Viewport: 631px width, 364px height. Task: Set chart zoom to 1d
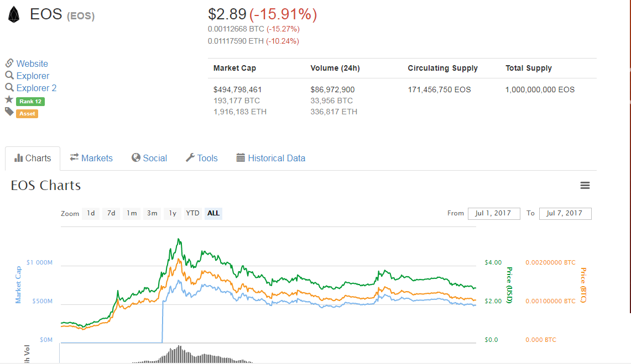(91, 213)
